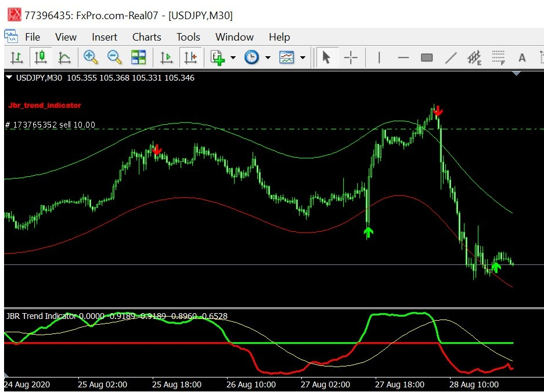Viewport: 544px width, 392px height.
Task: Toggle candlestick chart mode
Action: point(40,57)
